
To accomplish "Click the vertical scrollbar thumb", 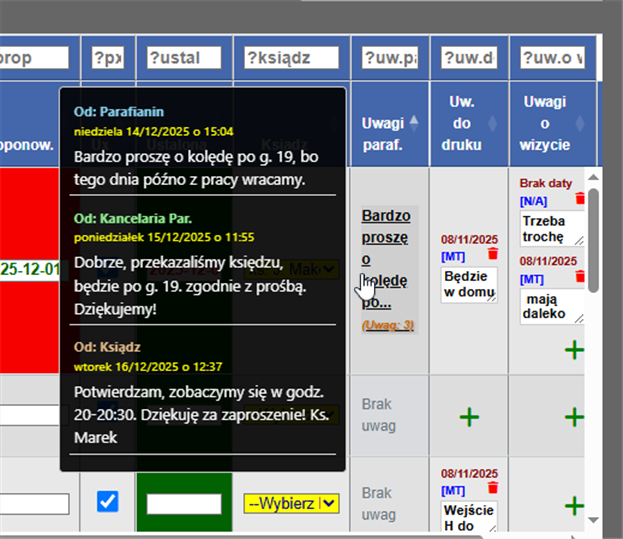I will 593,240.
